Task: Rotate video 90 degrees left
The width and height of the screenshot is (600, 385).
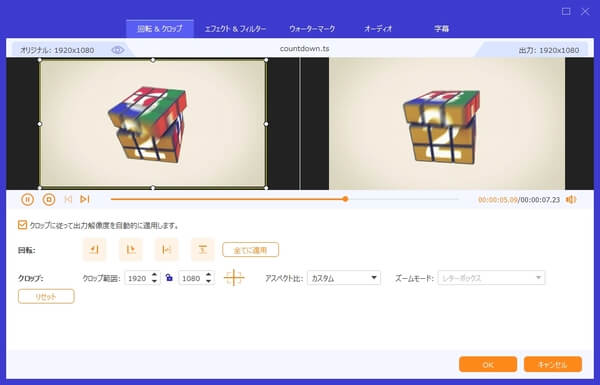Action: tap(94, 250)
